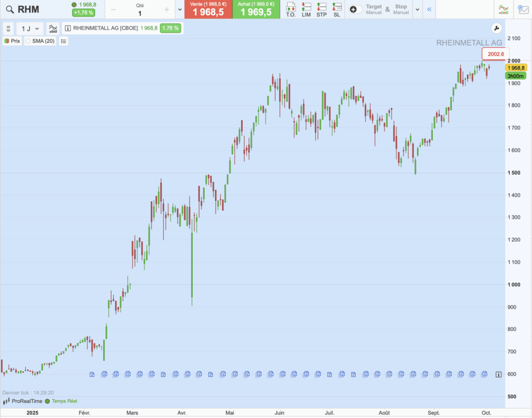Expand the dropdown arrow after quantity field
The height and width of the screenshot is (418, 532).
coord(180,9)
